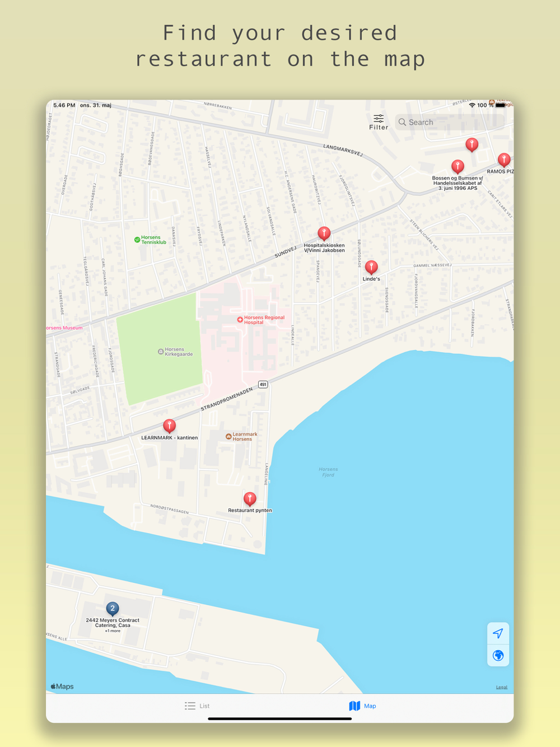The width and height of the screenshot is (560, 747).
Task: Click the 'LANGMARKSVEJ' road label
Action: 343,150
